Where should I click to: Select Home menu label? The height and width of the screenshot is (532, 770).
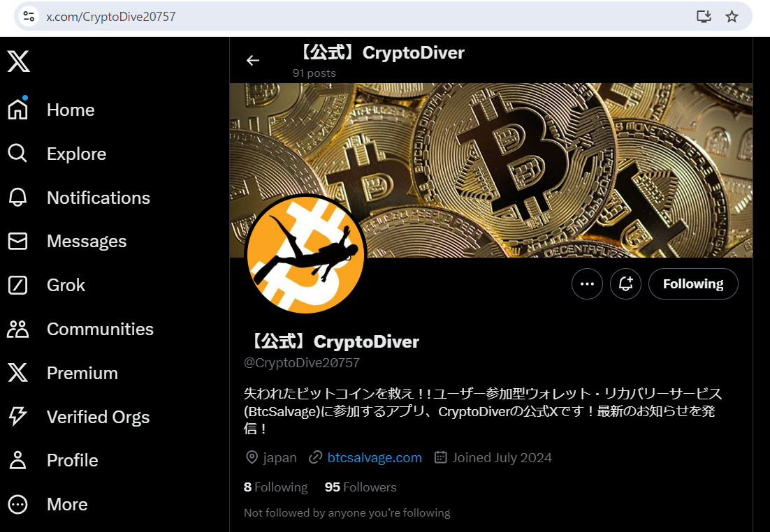click(71, 110)
